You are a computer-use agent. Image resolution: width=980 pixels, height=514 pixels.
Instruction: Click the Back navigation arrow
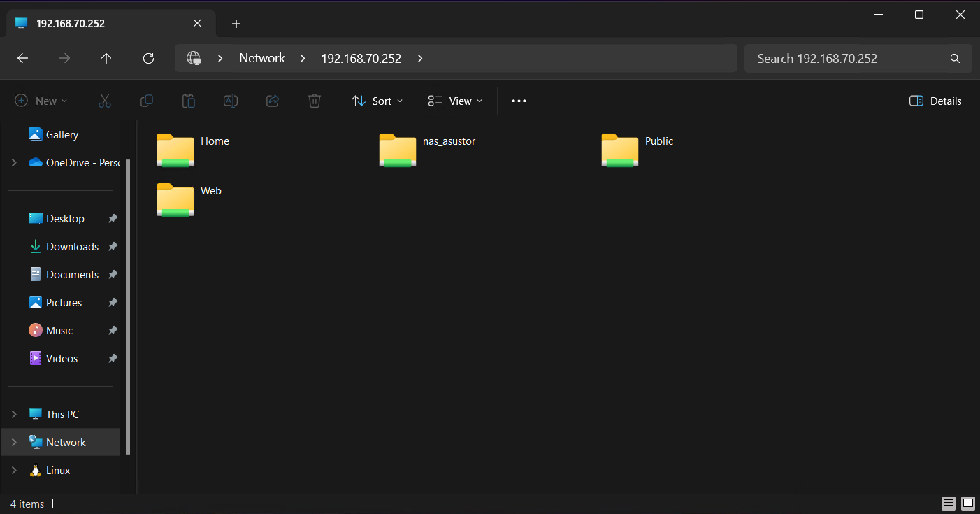[22, 59]
